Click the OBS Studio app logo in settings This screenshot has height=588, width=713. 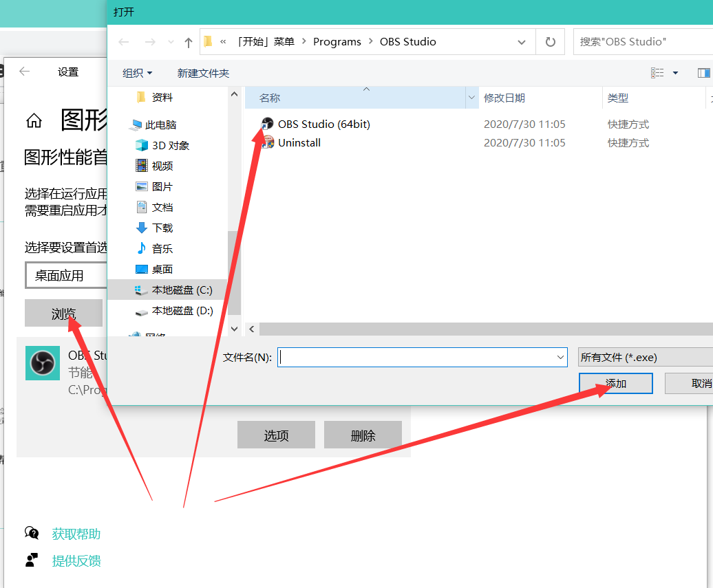43,363
